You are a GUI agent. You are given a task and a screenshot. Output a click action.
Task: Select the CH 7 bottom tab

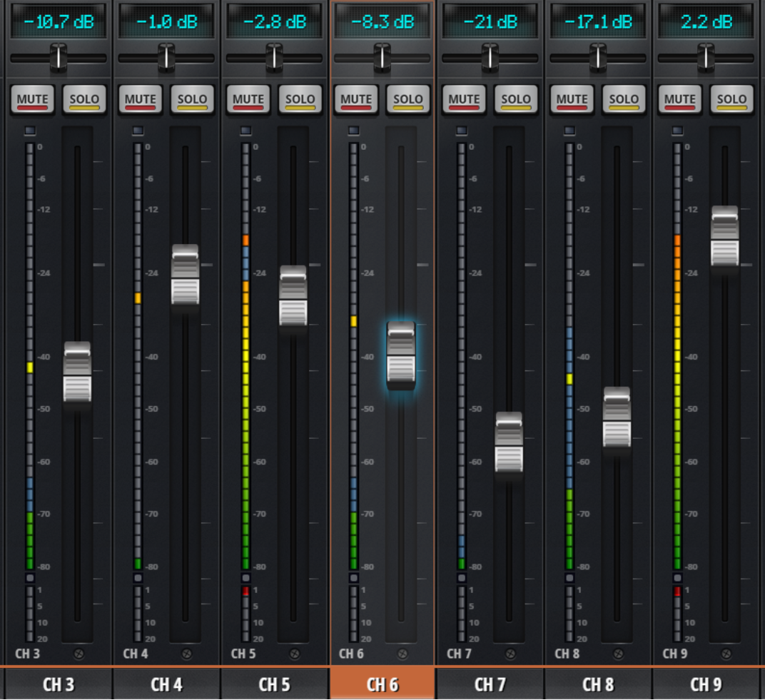490,684
